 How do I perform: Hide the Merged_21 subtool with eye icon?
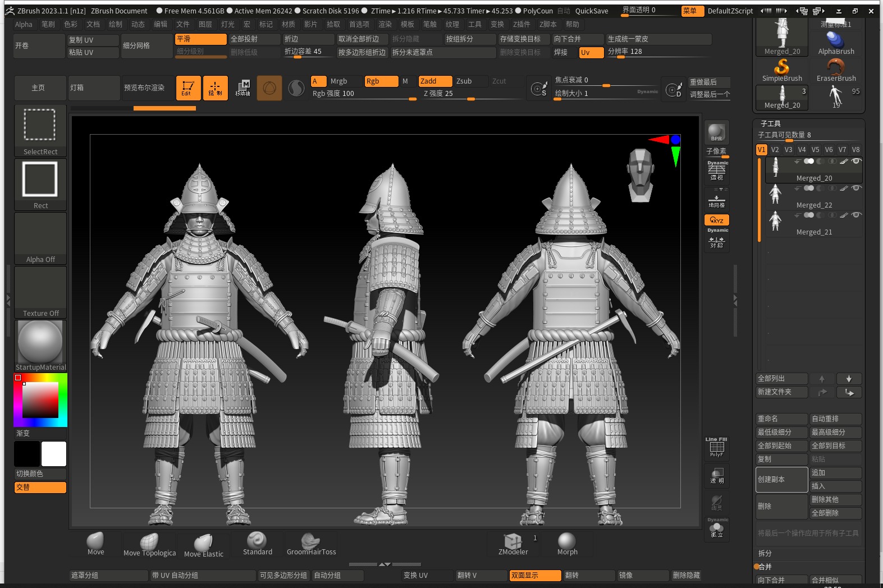[855, 215]
